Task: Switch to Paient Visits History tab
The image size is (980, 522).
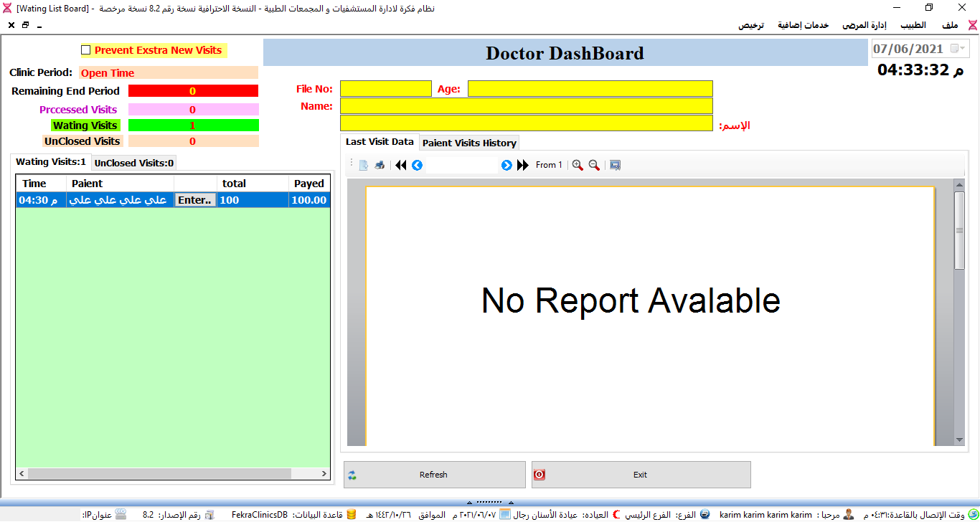Action: point(469,143)
